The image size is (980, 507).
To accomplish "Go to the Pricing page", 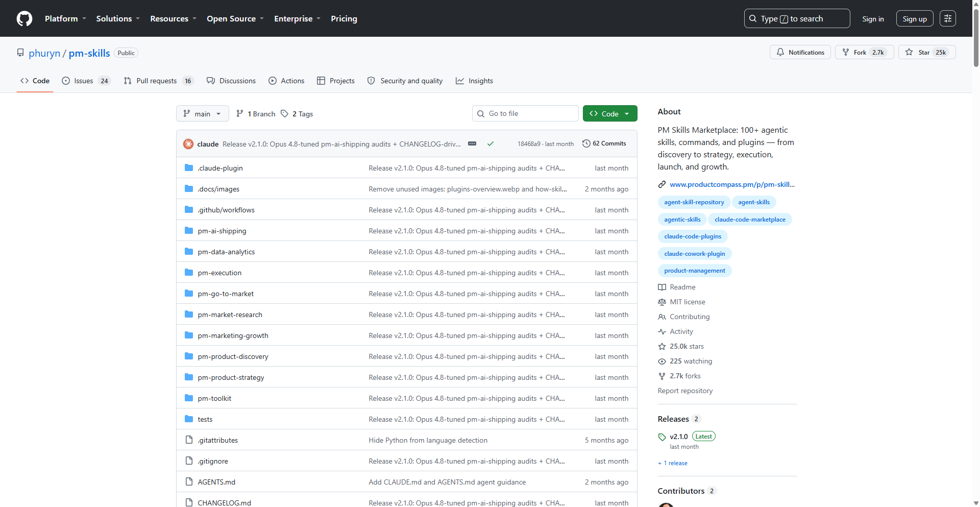I will 344,19.
